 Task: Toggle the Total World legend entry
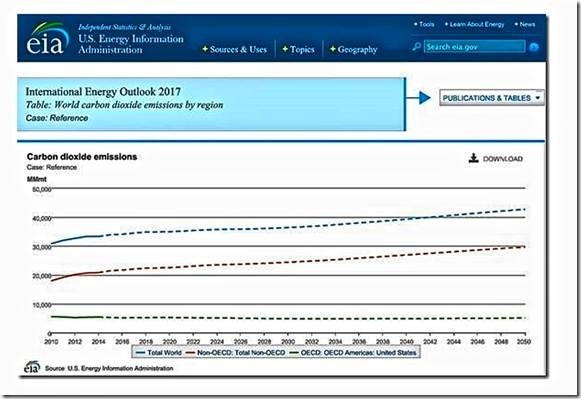pos(159,352)
